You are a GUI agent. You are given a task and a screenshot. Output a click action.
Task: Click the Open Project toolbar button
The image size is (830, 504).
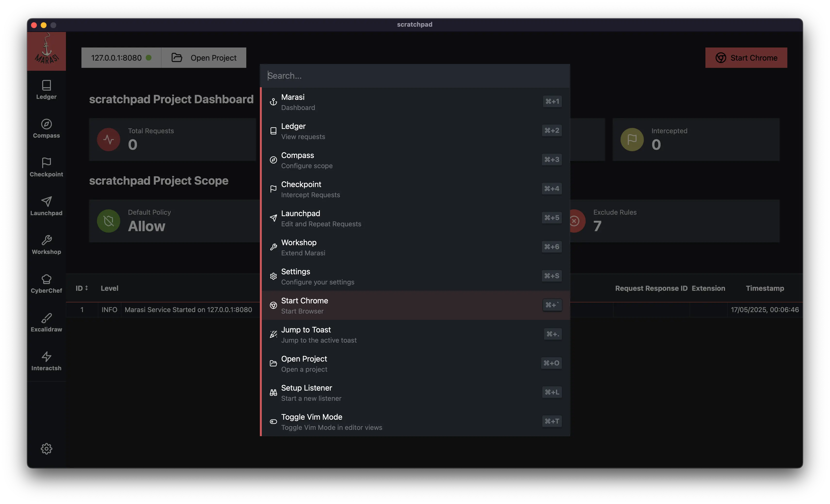pyautogui.click(x=204, y=58)
